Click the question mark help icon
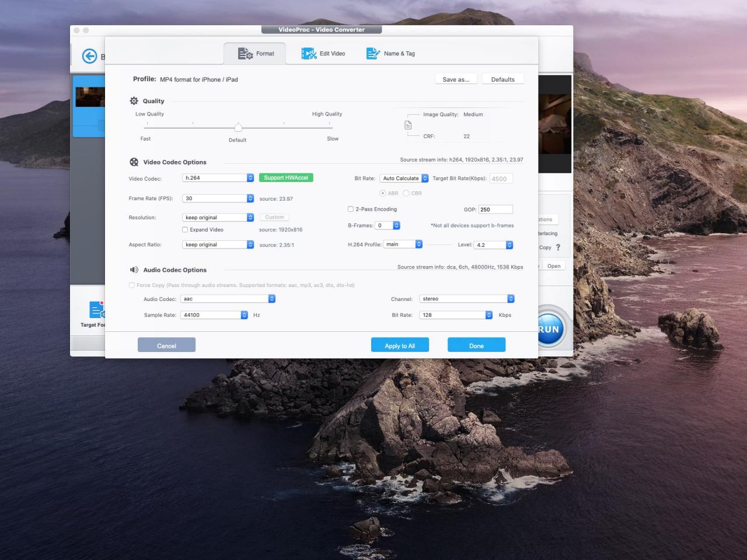 click(x=558, y=247)
